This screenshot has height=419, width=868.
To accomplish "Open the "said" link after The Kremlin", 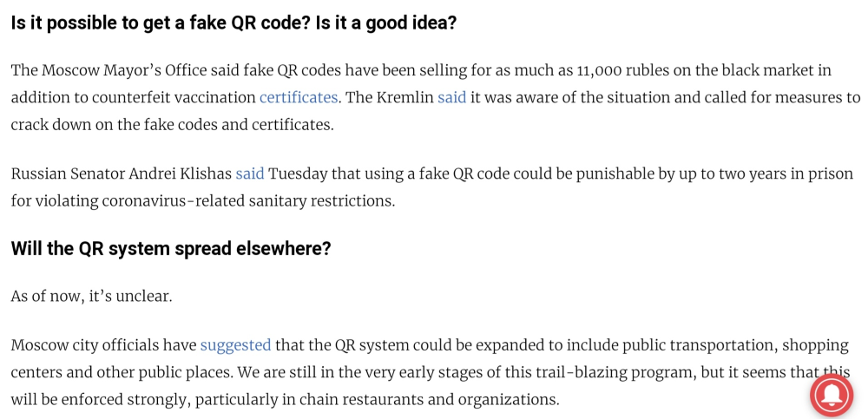I will pyautogui.click(x=451, y=97).
